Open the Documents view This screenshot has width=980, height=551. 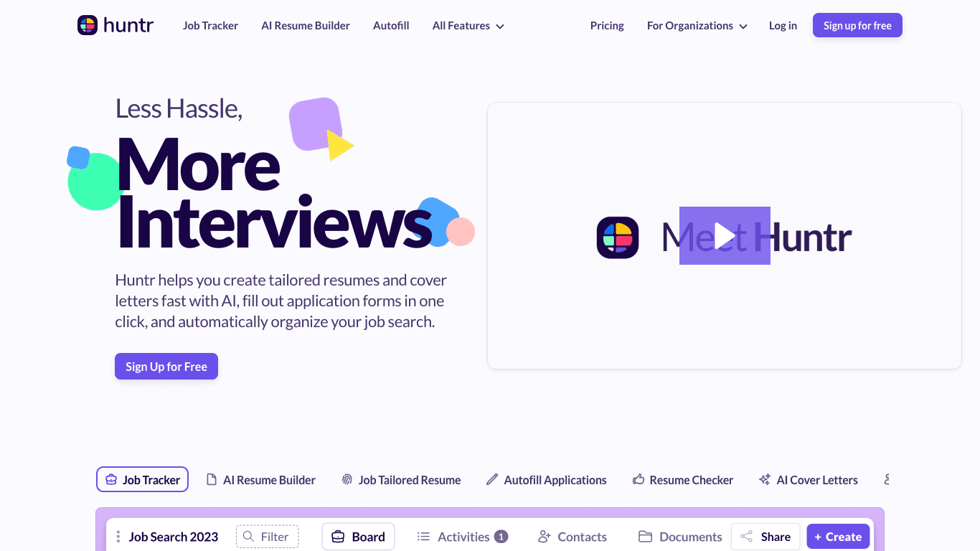pyautogui.click(x=680, y=537)
